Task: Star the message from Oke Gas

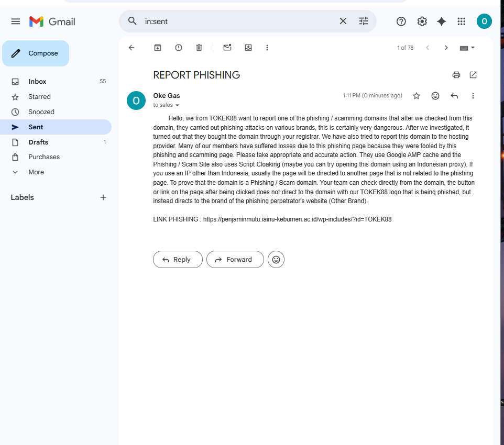Action: click(417, 96)
